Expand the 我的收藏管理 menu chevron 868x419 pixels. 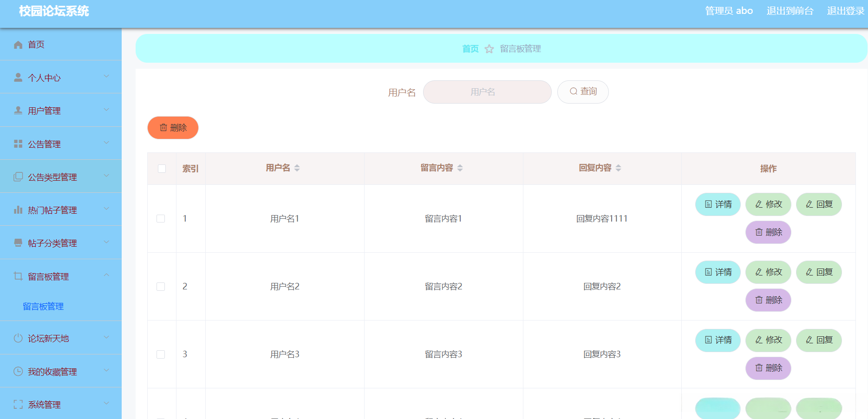pyautogui.click(x=106, y=370)
